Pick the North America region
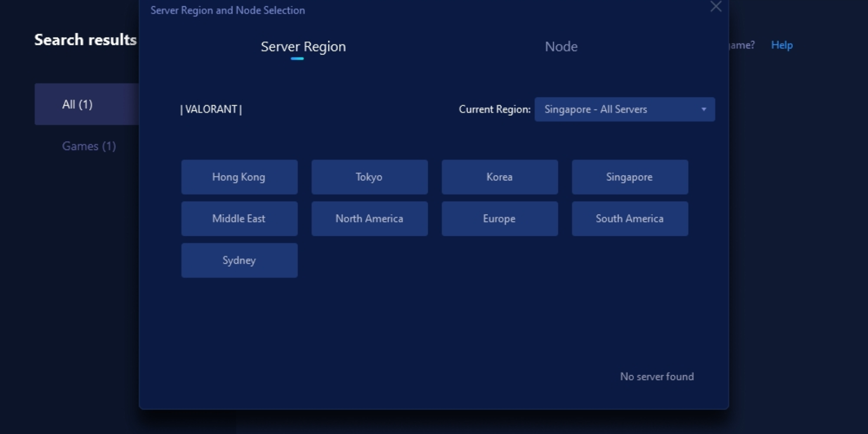868x434 pixels. click(x=369, y=218)
